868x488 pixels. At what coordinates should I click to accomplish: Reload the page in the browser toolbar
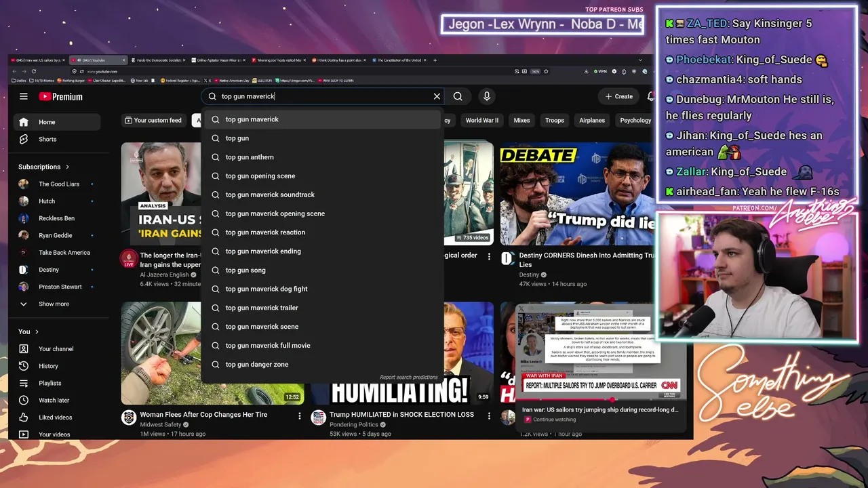point(34,71)
